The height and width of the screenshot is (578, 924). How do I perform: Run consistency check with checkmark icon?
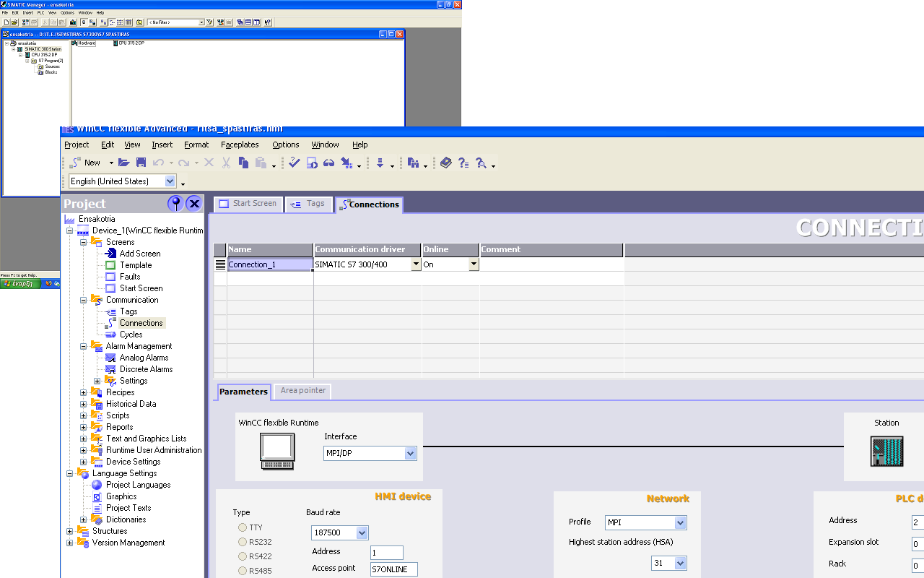pos(294,163)
